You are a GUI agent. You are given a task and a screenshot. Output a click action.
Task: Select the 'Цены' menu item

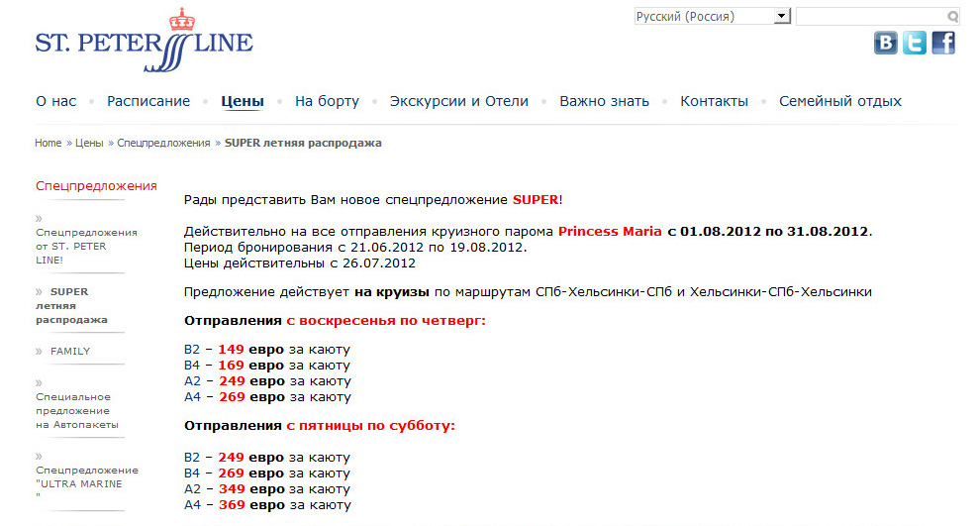tap(243, 101)
